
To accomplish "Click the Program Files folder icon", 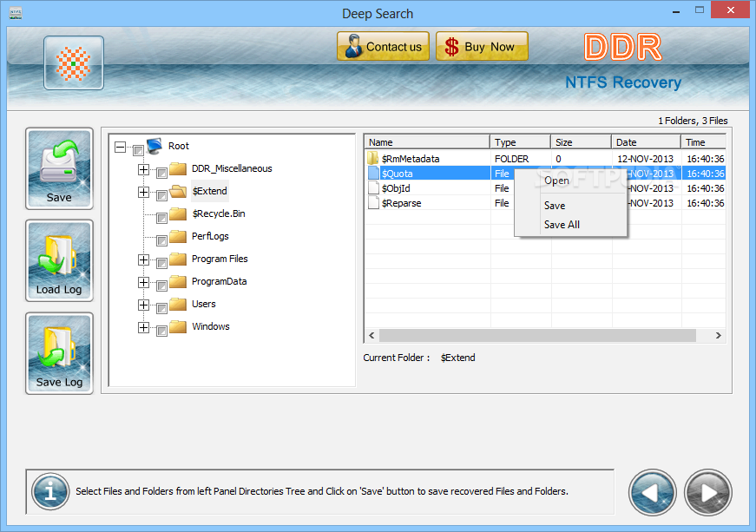I will (178, 259).
